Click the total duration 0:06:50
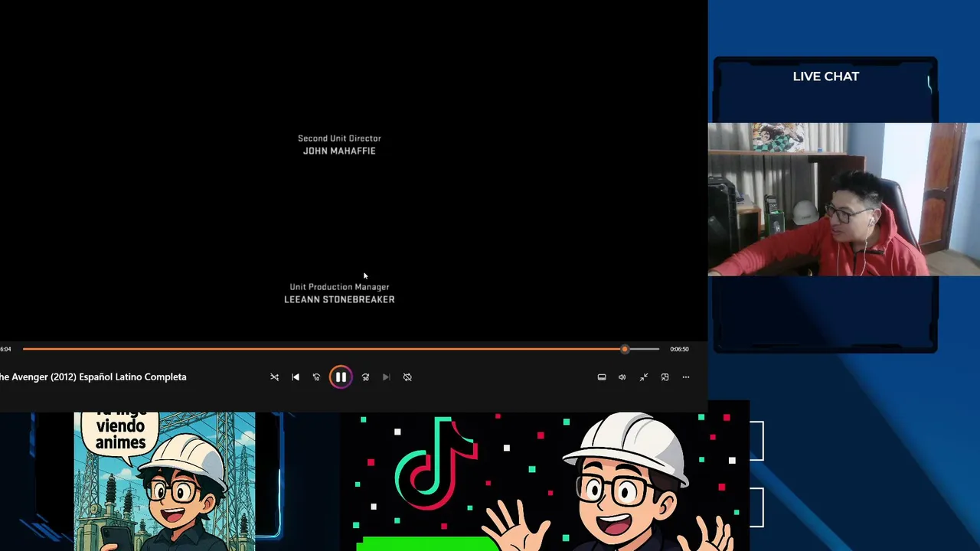This screenshot has width=980, height=551. pyautogui.click(x=679, y=349)
